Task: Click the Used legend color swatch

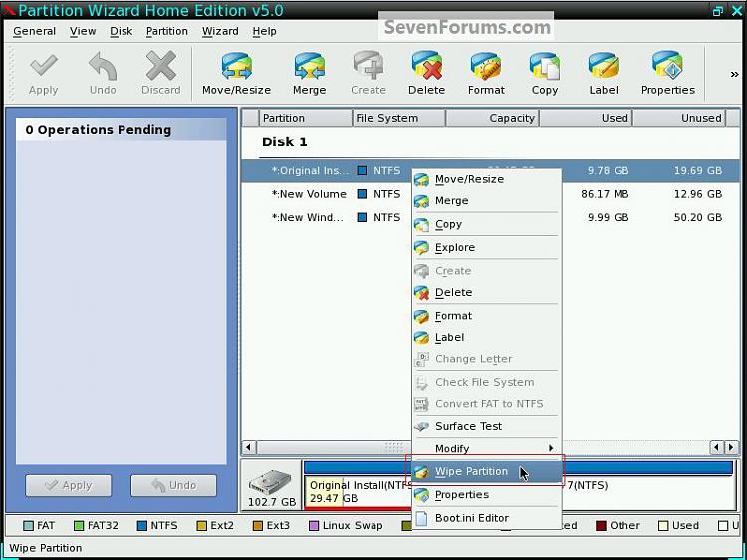Action: (663, 526)
